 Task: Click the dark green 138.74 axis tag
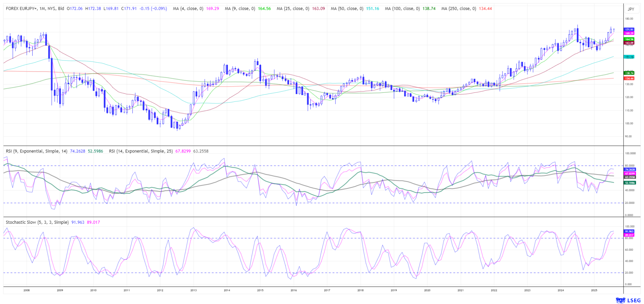[629, 73]
